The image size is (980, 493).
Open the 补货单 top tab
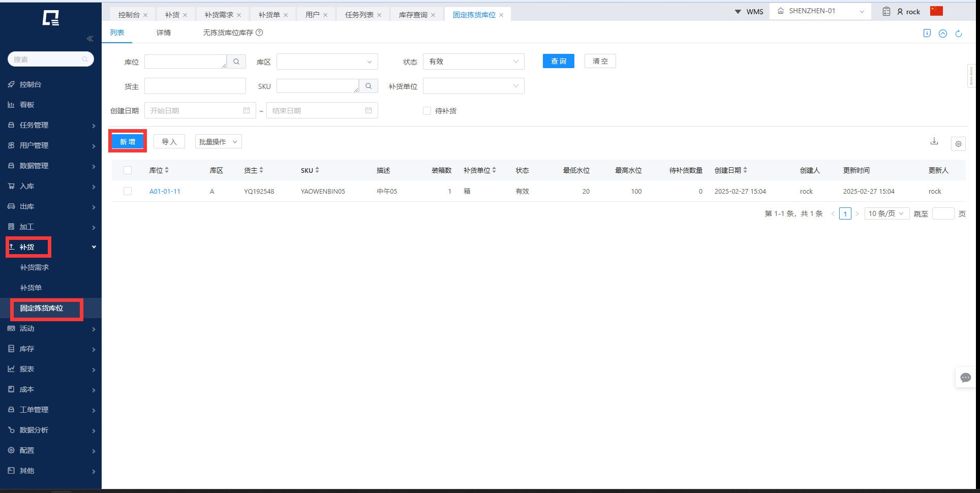[x=269, y=15]
